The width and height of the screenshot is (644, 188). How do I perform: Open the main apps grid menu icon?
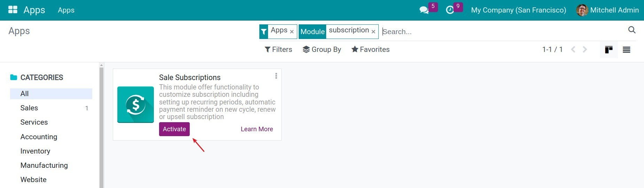tap(13, 10)
